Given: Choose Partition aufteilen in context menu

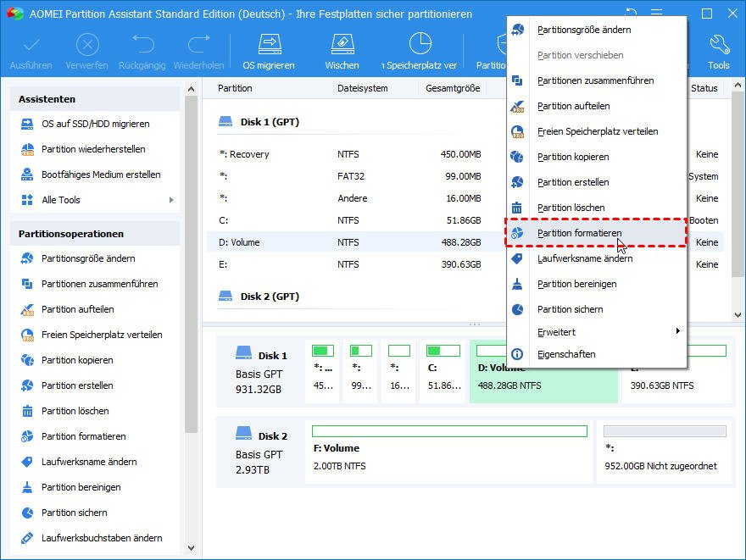Looking at the screenshot, I should (x=597, y=106).
